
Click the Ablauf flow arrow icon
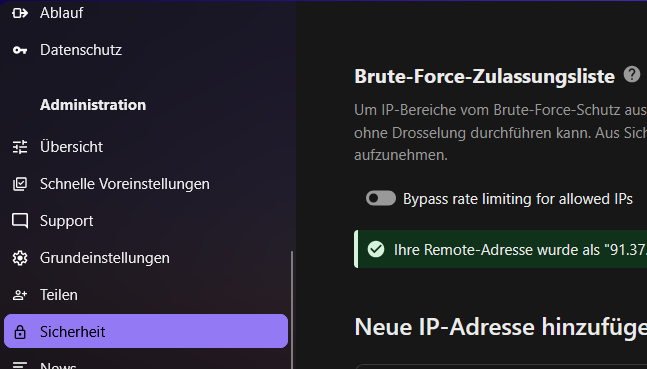point(20,13)
